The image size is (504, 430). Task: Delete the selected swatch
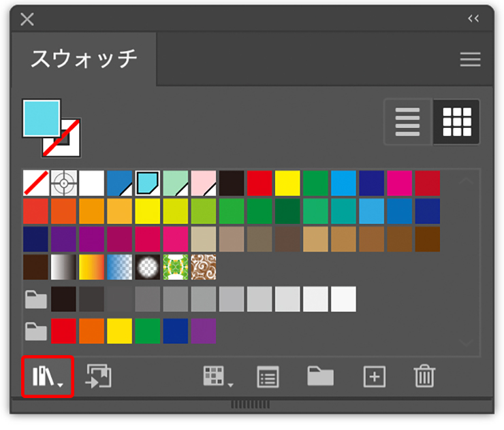tap(424, 376)
